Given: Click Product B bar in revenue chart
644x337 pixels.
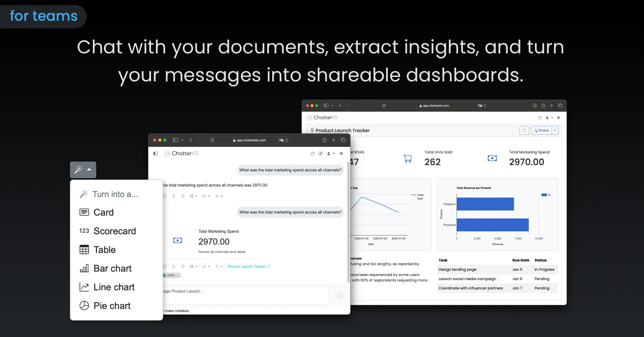Looking at the screenshot, I should [493, 225].
